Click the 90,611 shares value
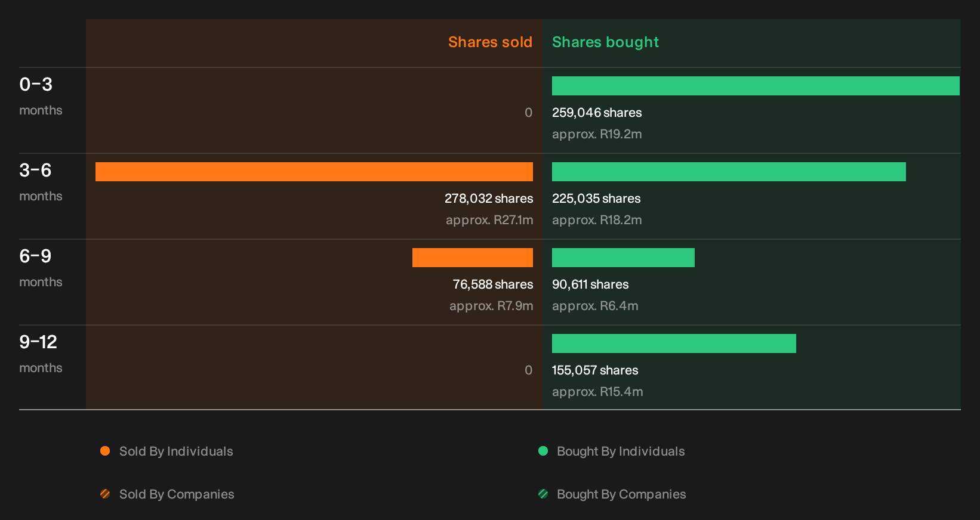Image resolution: width=980 pixels, height=520 pixels. point(590,284)
